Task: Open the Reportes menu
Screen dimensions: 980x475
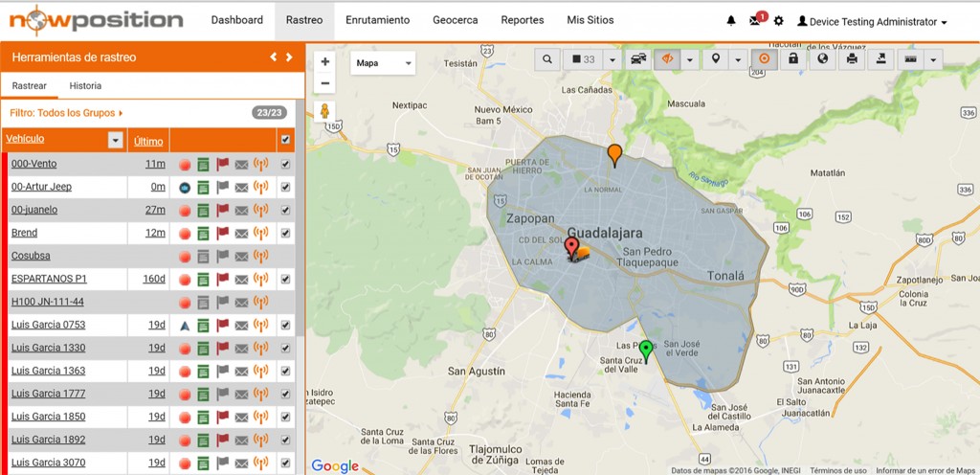Action: click(523, 20)
